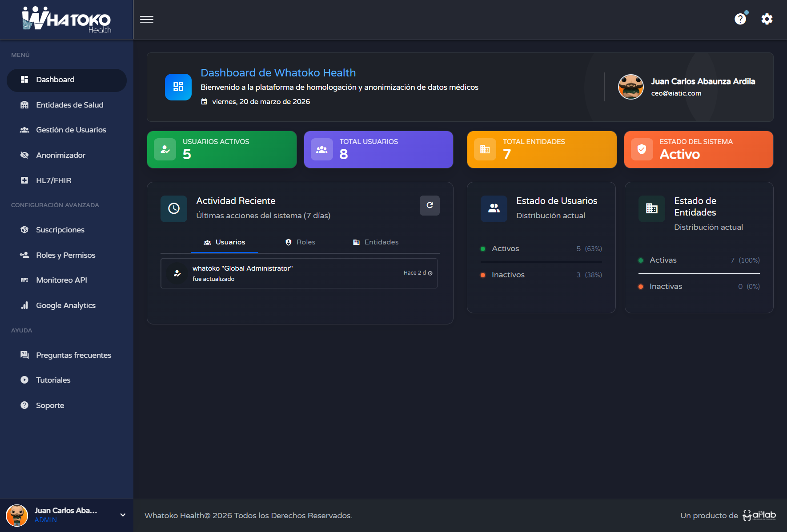Click the Inactivas entities row
Screen dimensions: 787x532
tap(699, 287)
